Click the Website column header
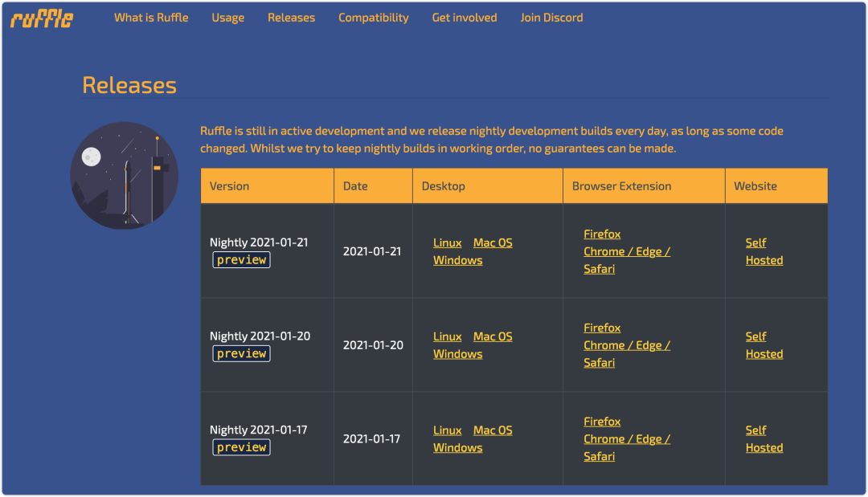The height and width of the screenshot is (497, 868). (x=776, y=186)
